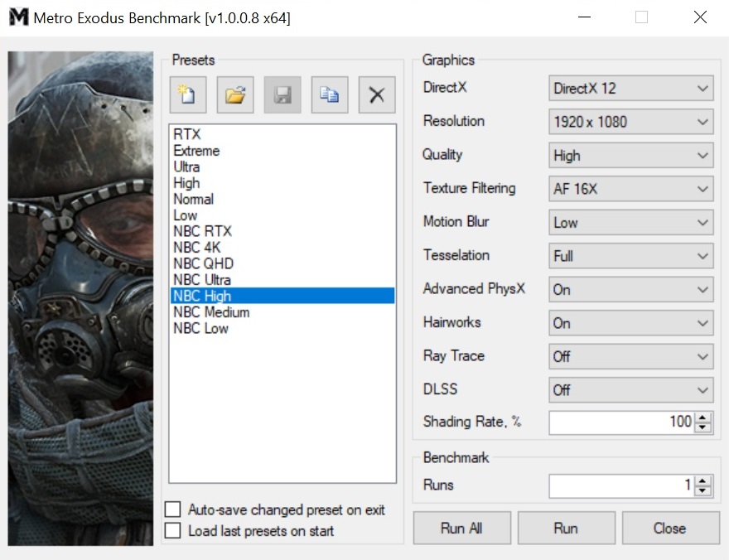Screen dimensions: 729x560
Task: Close the window with the title bar X
Action: coord(700,17)
